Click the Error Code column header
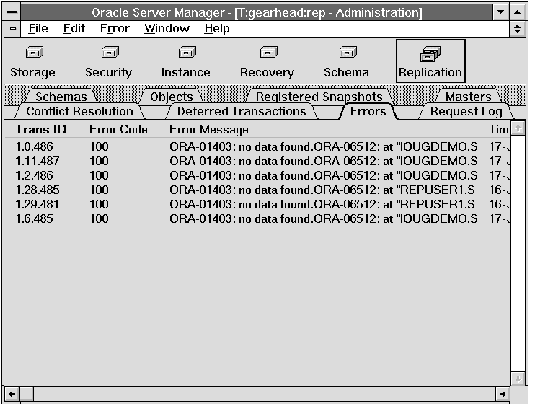The height and width of the screenshot is (409, 536). tap(118, 130)
